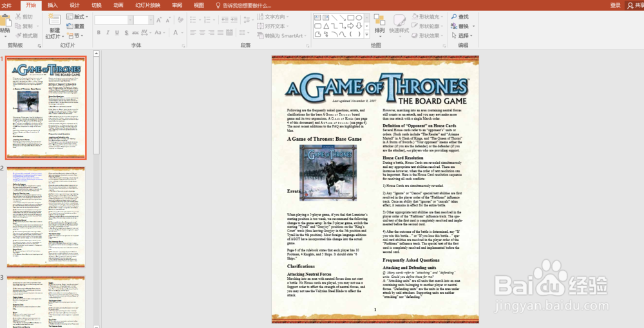Click the 登录 (Sign in) link

coord(615,5)
